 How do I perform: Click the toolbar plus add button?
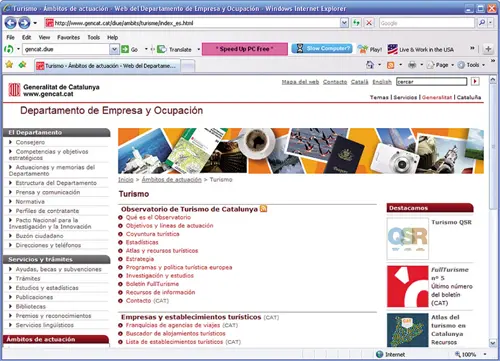click(488, 49)
